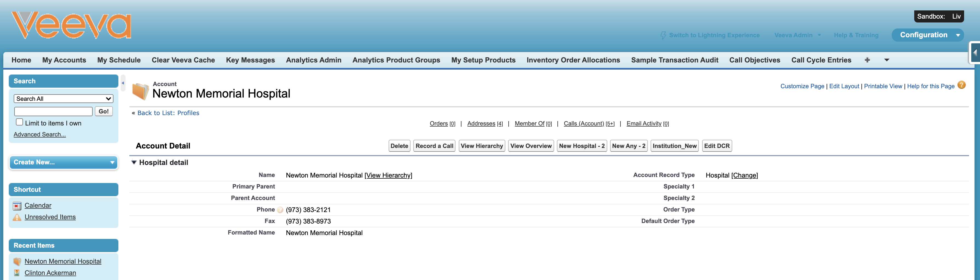Screen dimensions: 980x280
Task: Open the Edit Layout link
Action: pos(844,86)
